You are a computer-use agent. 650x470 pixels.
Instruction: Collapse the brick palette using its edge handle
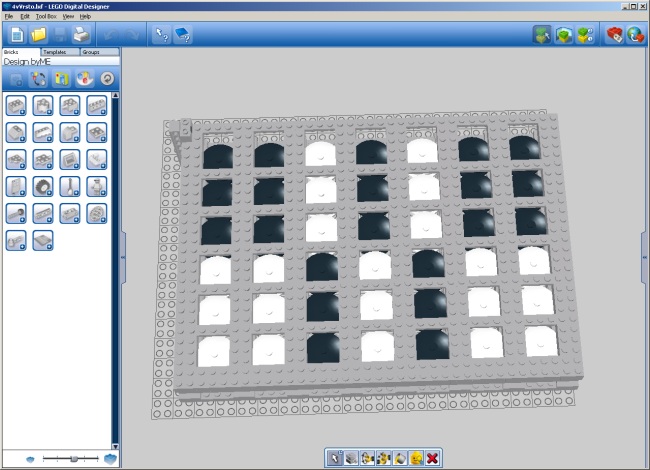tap(123, 257)
